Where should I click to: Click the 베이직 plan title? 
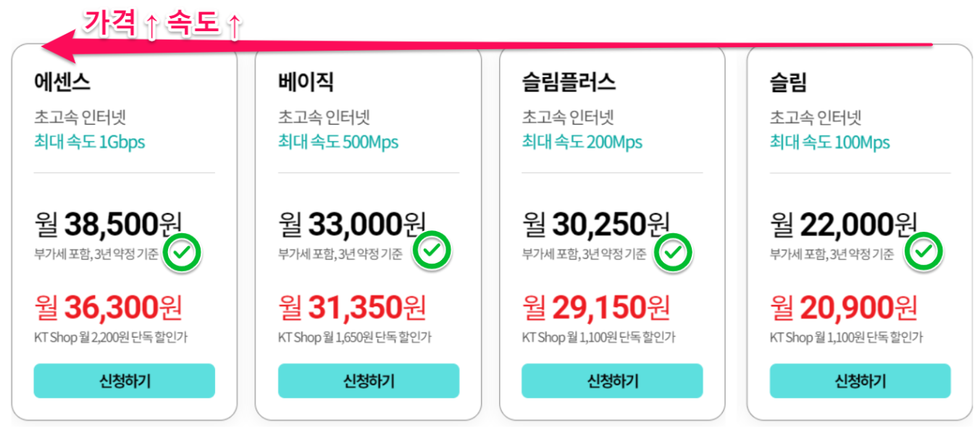[x=306, y=82]
